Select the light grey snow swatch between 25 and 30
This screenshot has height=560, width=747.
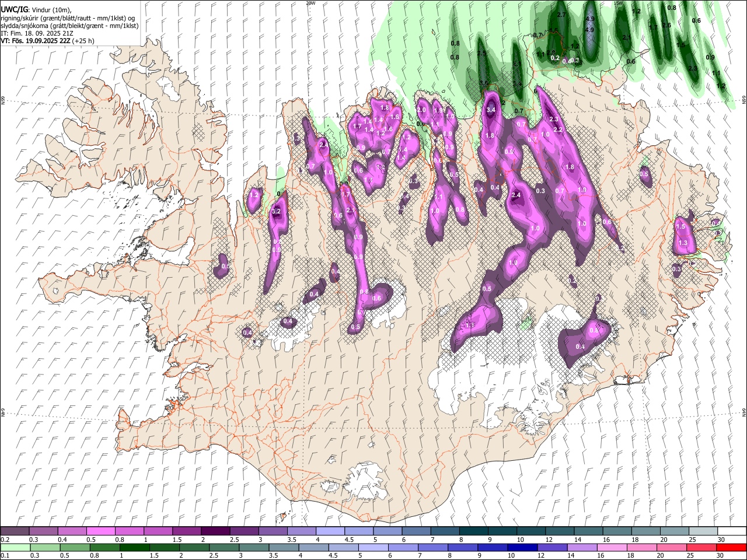[703, 531]
